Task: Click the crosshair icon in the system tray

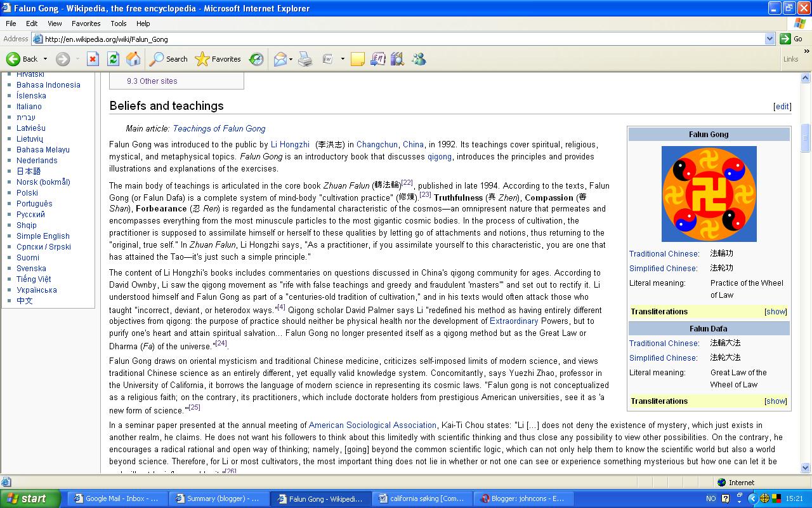Action: click(x=764, y=498)
